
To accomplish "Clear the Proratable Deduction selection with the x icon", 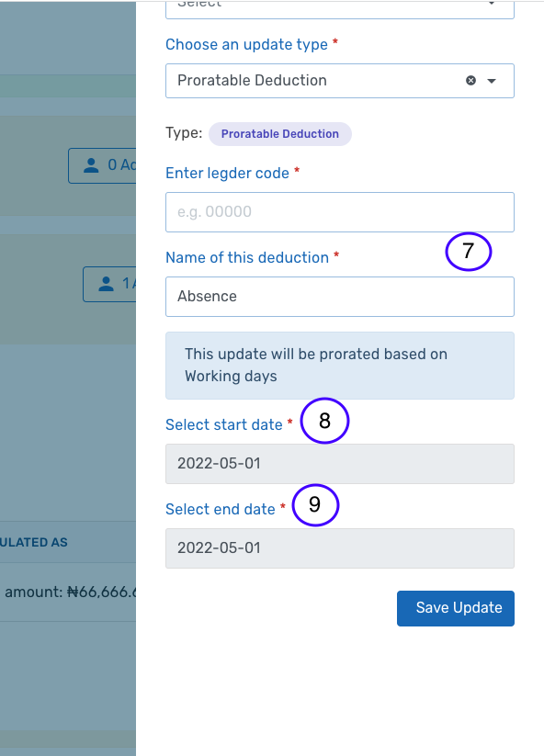I will point(470,81).
